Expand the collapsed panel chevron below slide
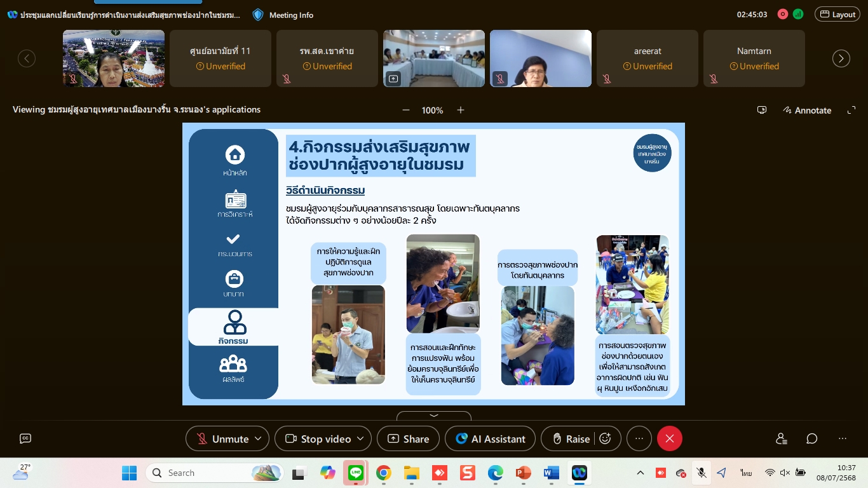 click(x=434, y=416)
